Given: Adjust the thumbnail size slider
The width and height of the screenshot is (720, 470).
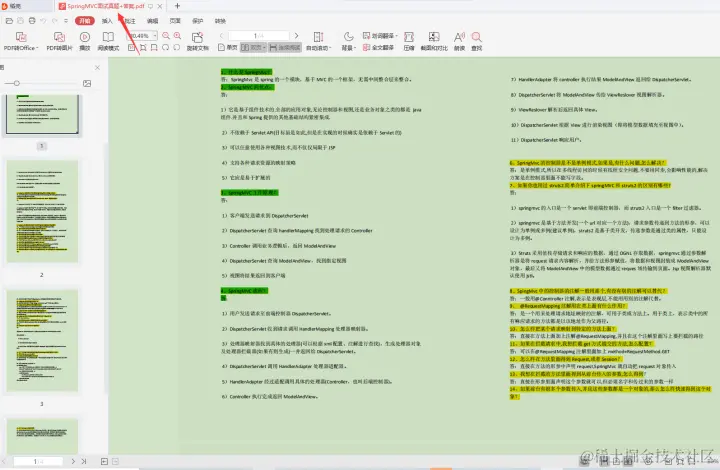Looking at the screenshot, I should point(17,83).
